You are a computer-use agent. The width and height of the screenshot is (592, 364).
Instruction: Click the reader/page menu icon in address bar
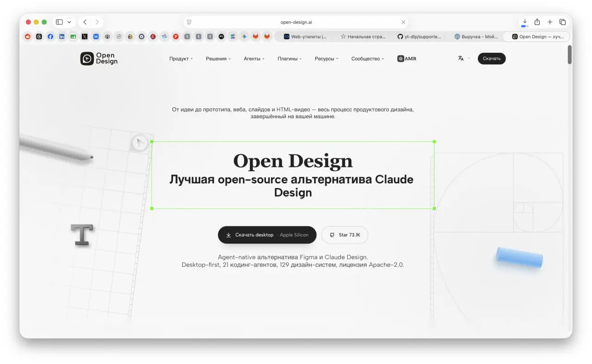coord(189,22)
